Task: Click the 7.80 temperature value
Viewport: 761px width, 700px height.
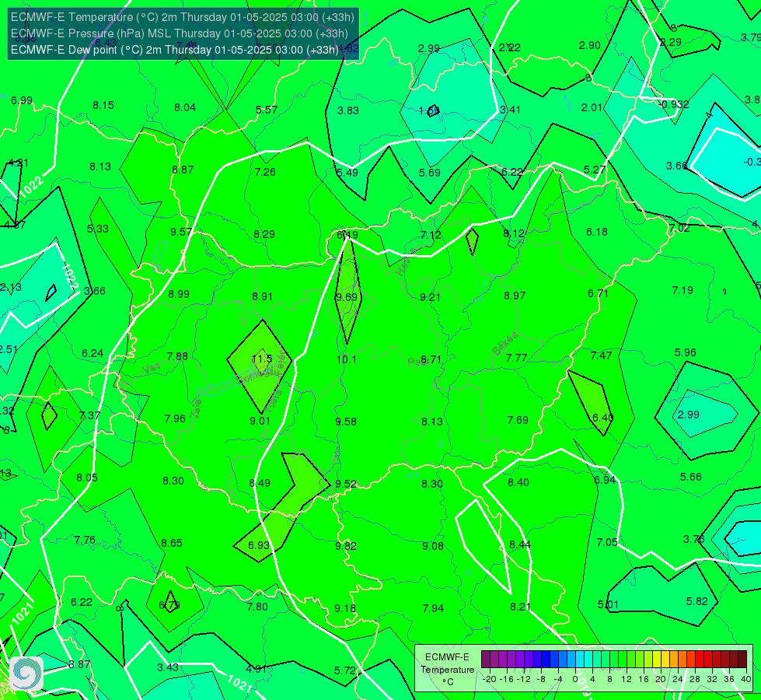Action: [257, 607]
